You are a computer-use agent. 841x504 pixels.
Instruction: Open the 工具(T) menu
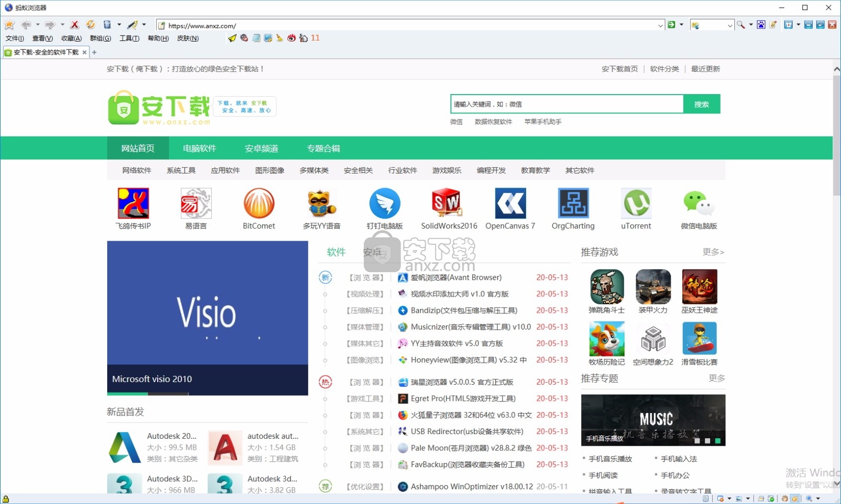(129, 38)
